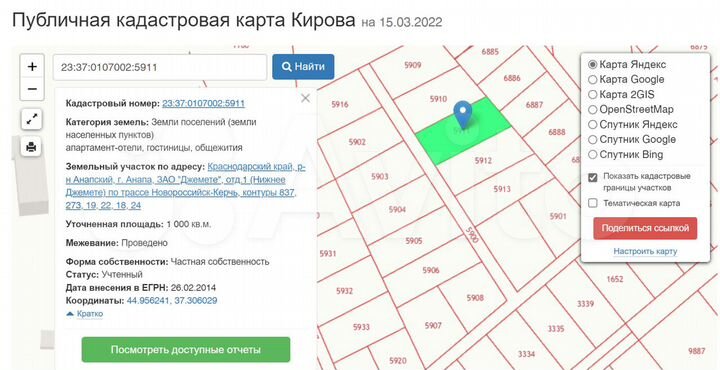The image size is (720, 370).
Task: Select Карта Google radio option
Action: (592, 80)
